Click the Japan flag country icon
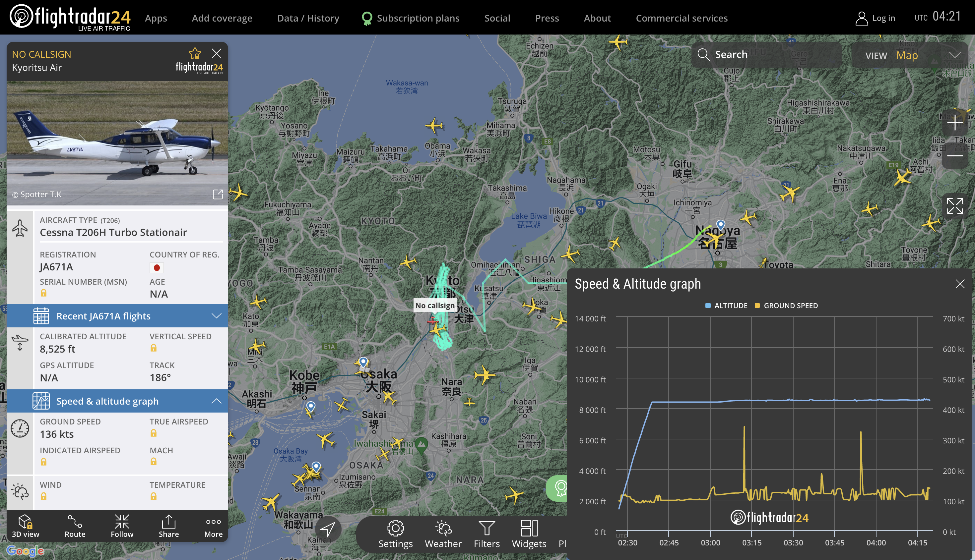The image size is (975, 560). click(157, 267)
